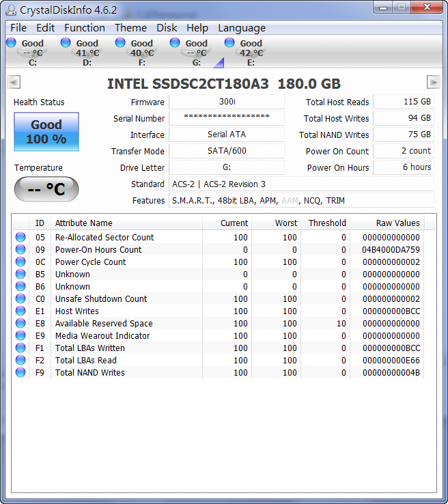Screen dimensions: 448x504
Task: Select the G: drive status orb
Action: pos(175,42)
